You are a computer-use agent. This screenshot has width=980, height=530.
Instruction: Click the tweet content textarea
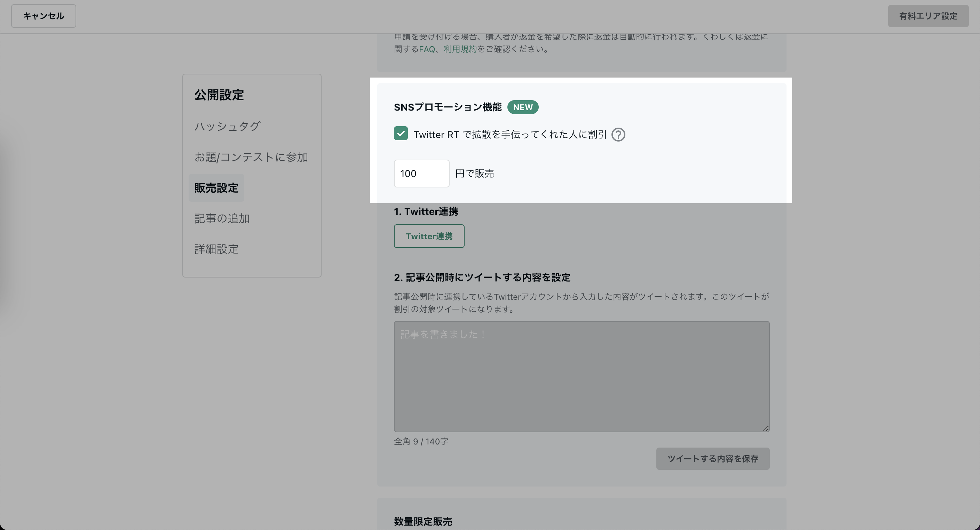coord(582,376)
